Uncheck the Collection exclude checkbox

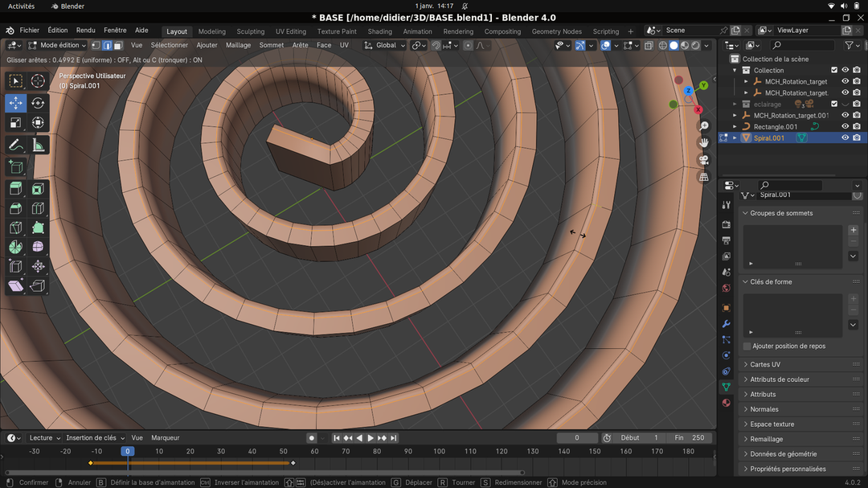pyautogui.click(x=833, y=70)
